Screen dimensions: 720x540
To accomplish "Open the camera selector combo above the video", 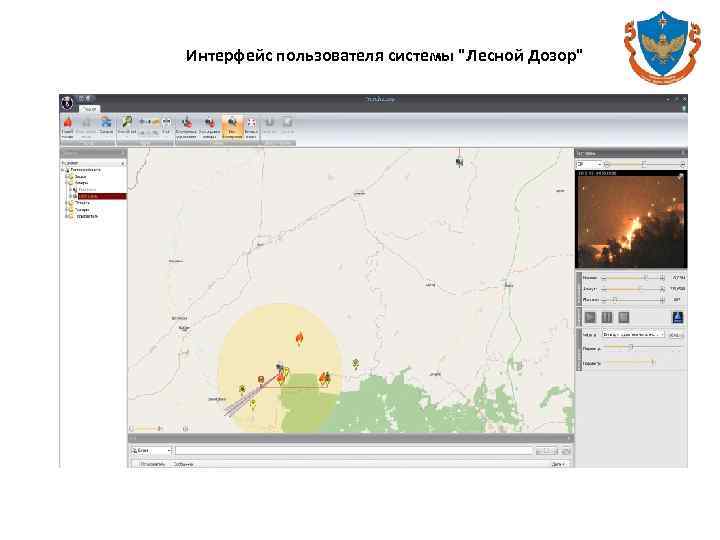I will click(589, 164).
